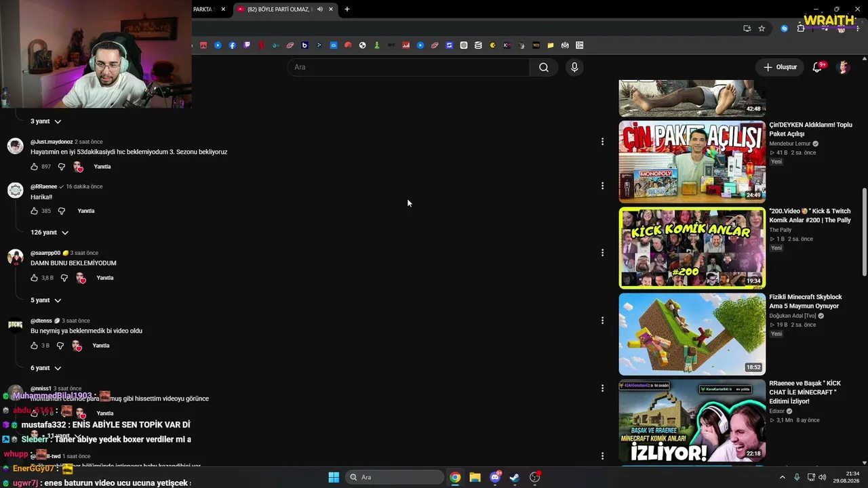Open the volume control in system tray
Screen dimensions: 868x488
pyautogui.click(x=823, y=477)
